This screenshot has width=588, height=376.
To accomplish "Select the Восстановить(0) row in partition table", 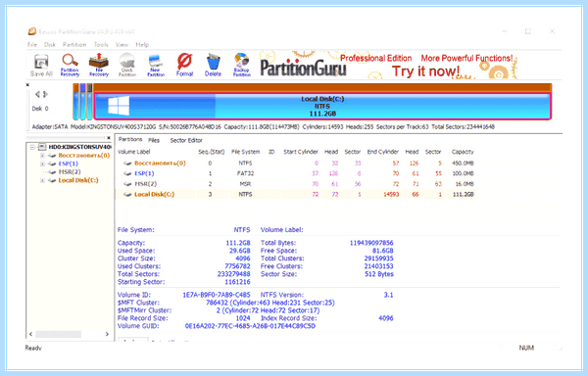I will (296, 164).
